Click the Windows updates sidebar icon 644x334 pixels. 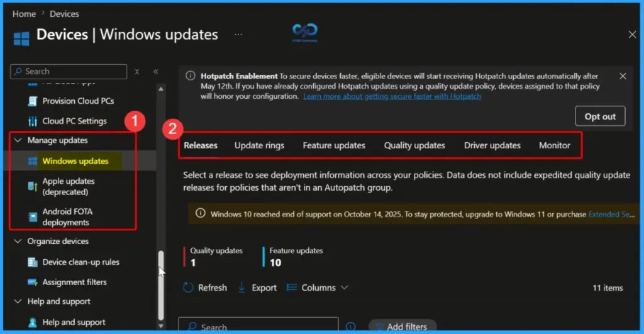(x=33, y=161)
